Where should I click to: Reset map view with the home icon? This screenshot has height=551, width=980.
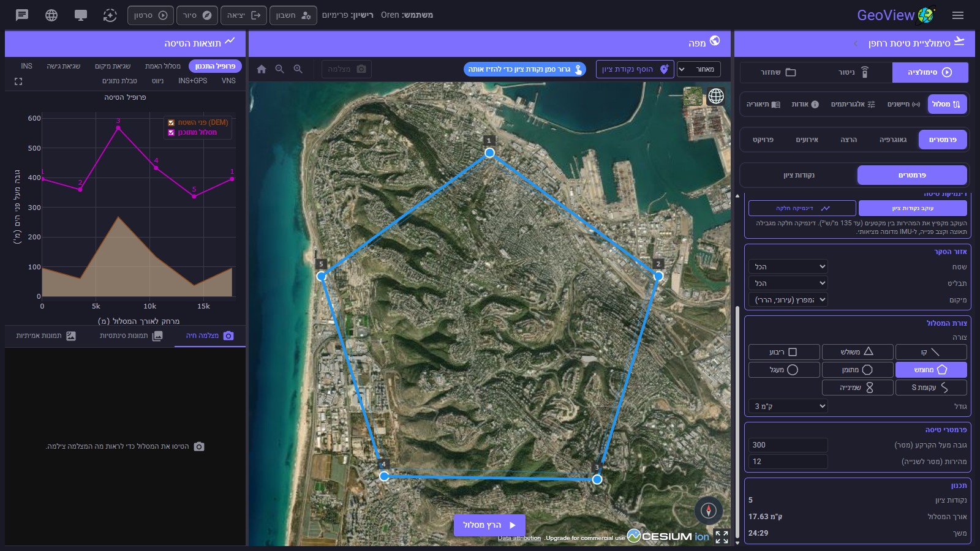click(x=262, y=69)
